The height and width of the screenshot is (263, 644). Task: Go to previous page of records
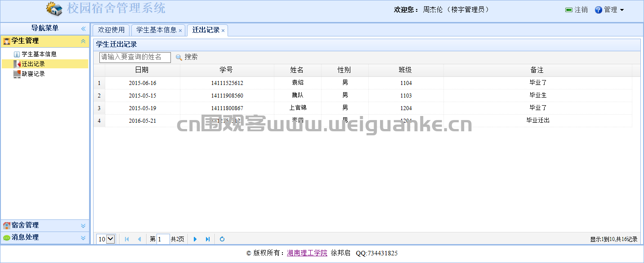click(139, 239)
